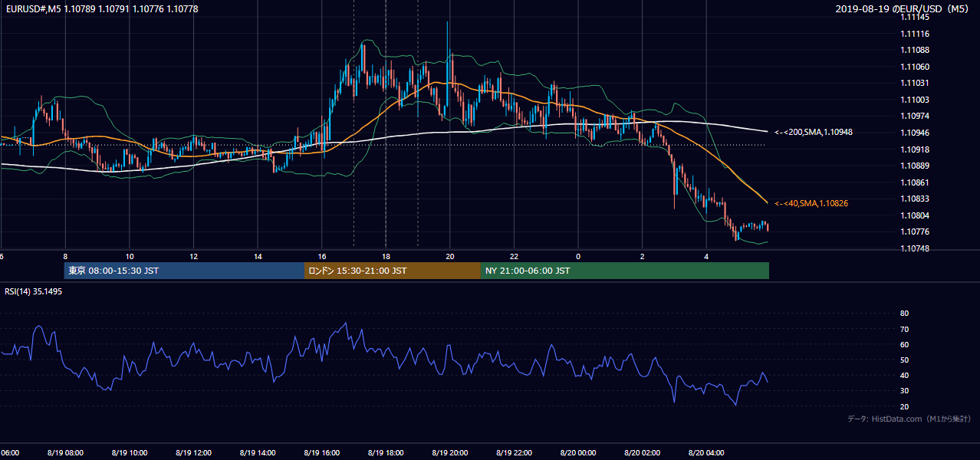
Task: Click the RSI scale value 30
Action: pos(904,391)
